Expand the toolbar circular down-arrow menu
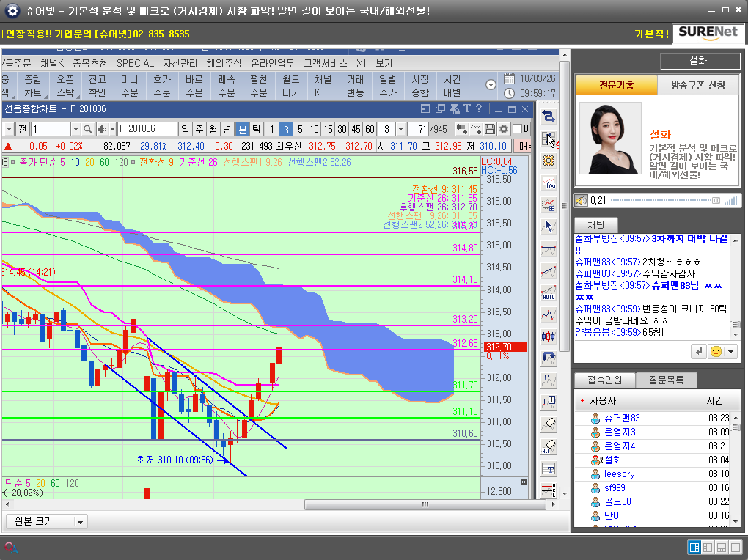 coord(491,85)
